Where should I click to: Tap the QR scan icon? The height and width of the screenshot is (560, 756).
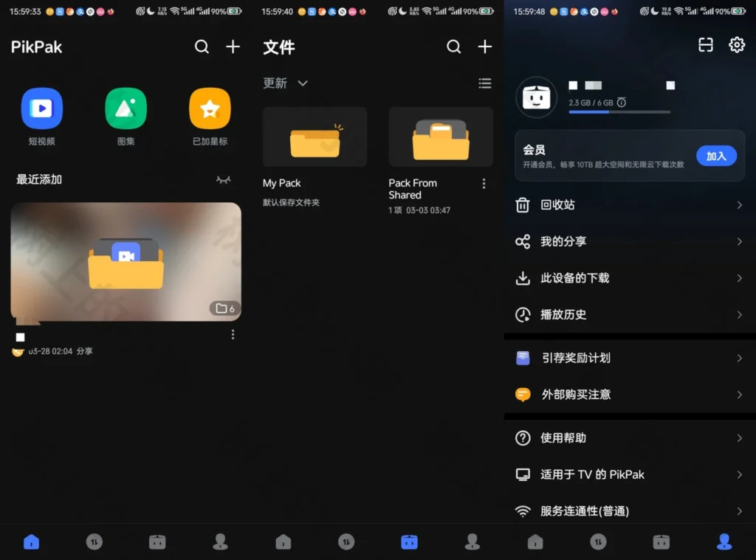tap(705, 45)
